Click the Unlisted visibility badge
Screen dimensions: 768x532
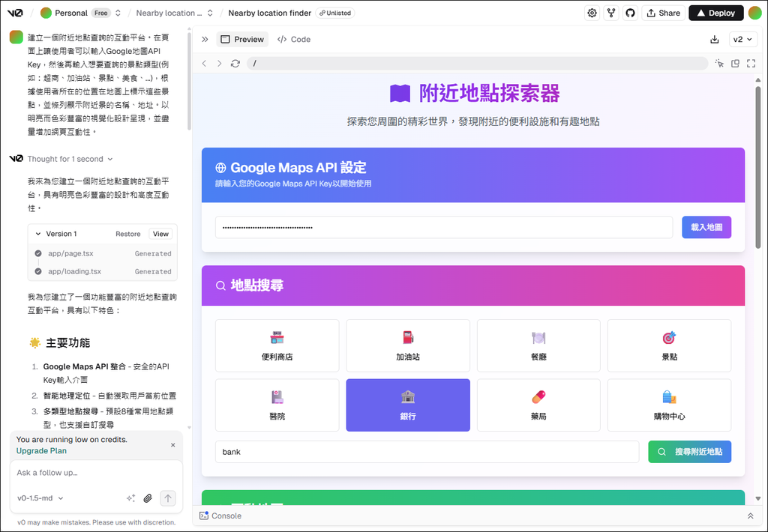click(335, 13)
